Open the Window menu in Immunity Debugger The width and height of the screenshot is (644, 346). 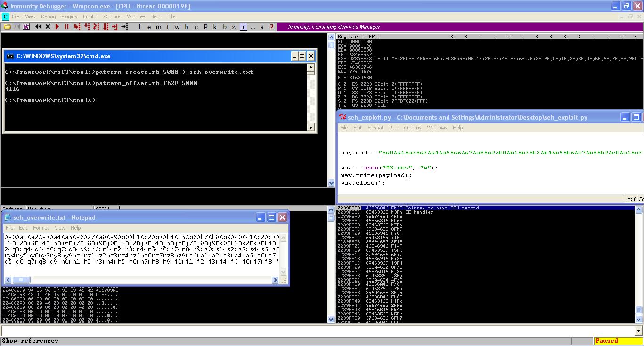[x=136, y=16]
